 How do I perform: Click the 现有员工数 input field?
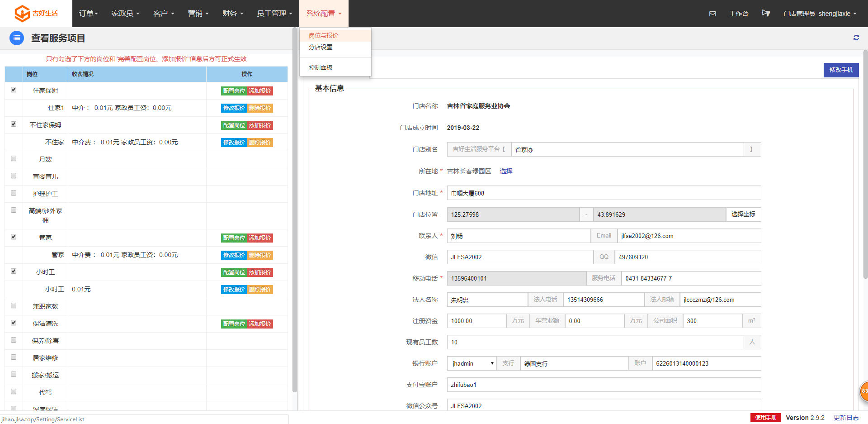[x=595, y=342]
